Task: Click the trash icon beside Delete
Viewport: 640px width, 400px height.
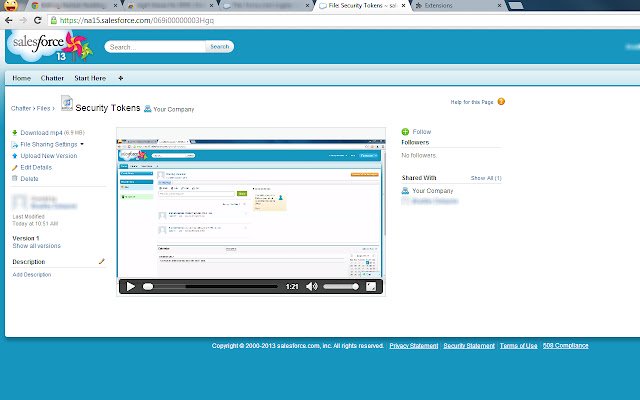Action: (x=15, y=178)
